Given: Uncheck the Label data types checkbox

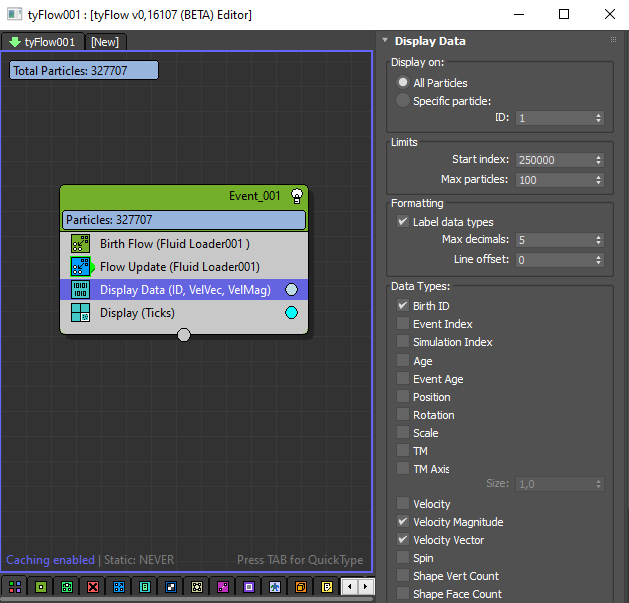Looking at the screenshot, I should click(403, 222).
